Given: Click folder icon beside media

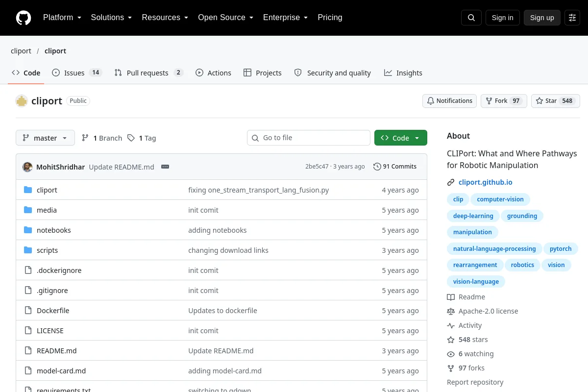Looking at the screenshot, I should (x=28, y=210).
